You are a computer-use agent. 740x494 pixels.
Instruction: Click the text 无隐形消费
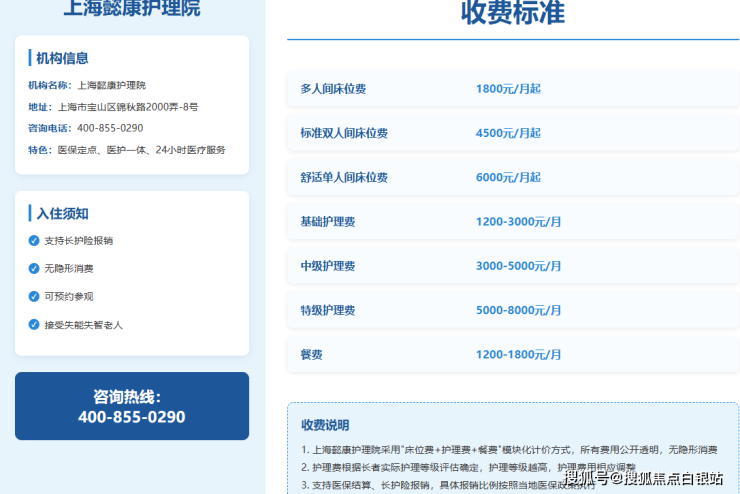tap(69, 268)
